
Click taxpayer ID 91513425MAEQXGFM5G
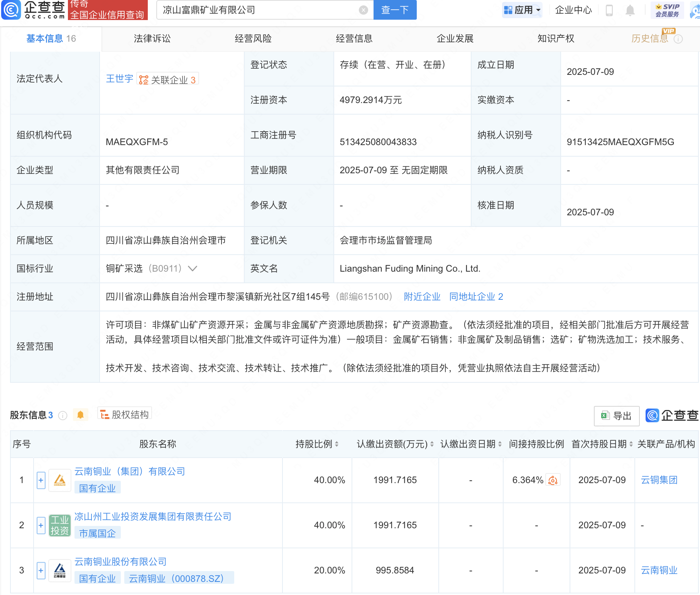[x=621, y=142]
